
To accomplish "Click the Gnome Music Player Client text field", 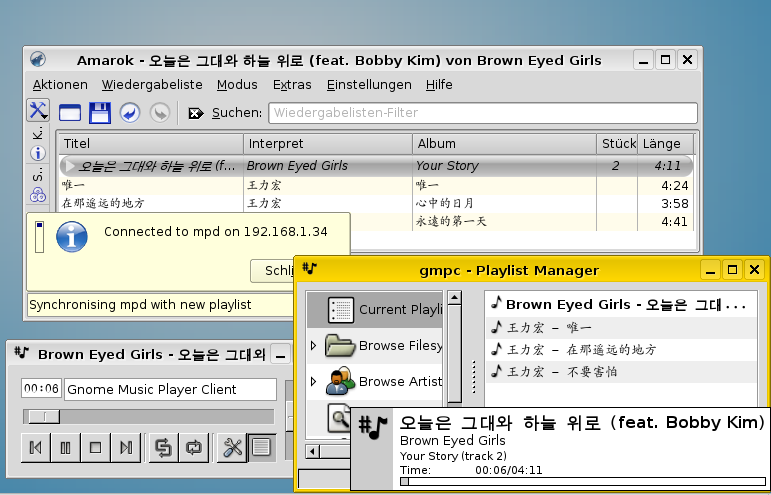I will (x=171, y=389).
